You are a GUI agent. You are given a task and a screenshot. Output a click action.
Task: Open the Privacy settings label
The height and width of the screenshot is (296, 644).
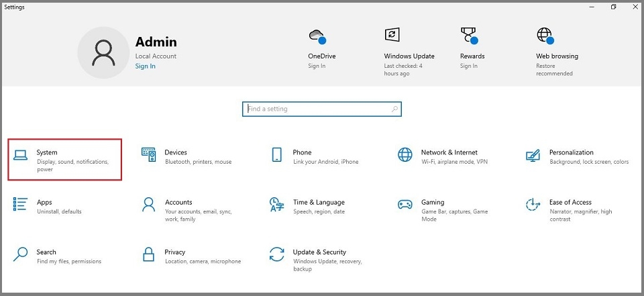pos(175,252)
